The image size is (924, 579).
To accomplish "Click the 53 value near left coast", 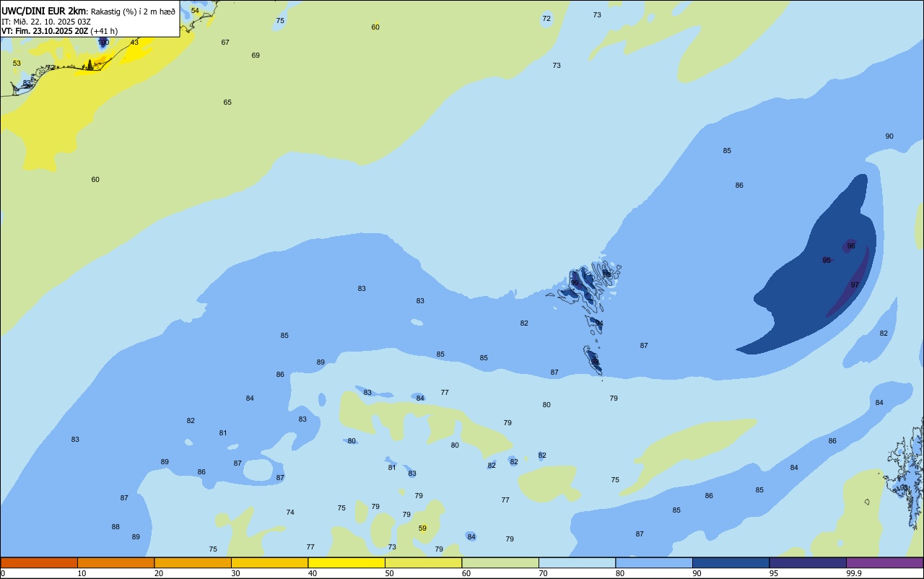I will pos(17,64).
